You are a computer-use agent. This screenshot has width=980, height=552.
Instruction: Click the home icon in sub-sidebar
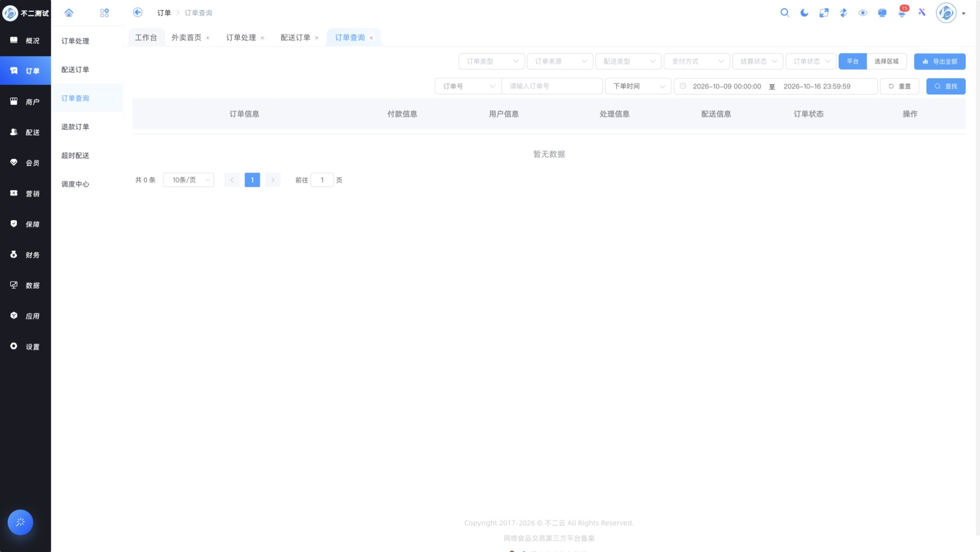coord(69,13)
